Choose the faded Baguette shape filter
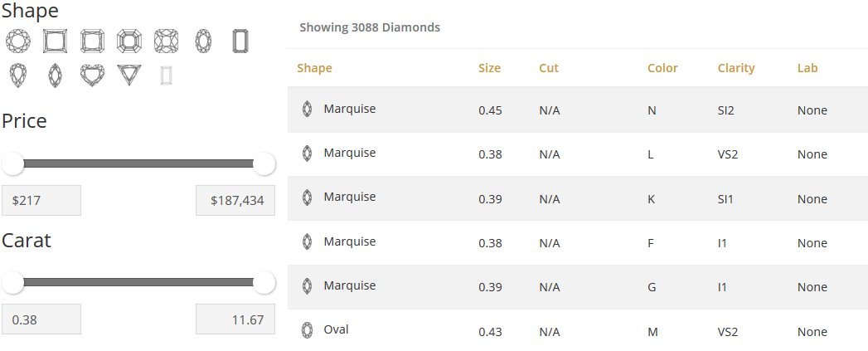Image resolution: width=868 pixels, height=351 pixels. coord(167,76)
